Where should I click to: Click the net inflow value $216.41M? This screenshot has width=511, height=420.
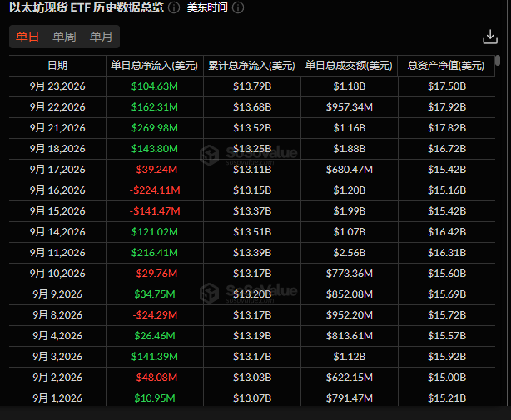click(155, 253)
